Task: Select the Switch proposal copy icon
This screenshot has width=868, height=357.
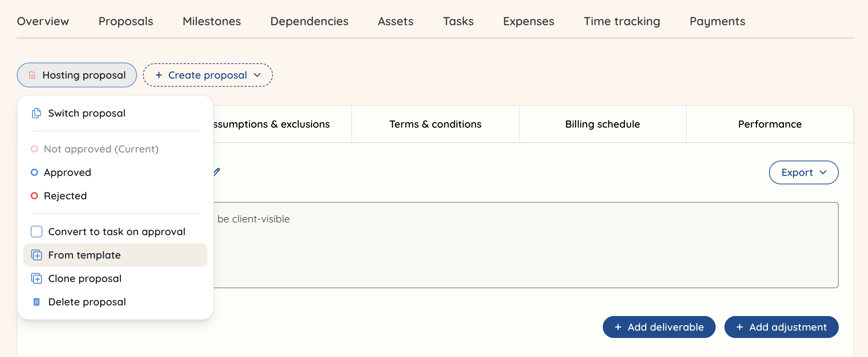Action: pyautogui.click(x=36, y=113)
